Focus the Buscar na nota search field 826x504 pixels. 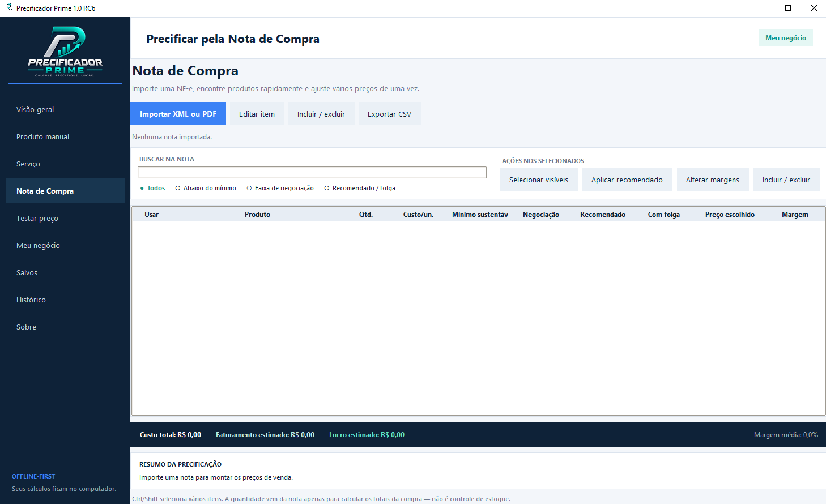coord(312,172)
